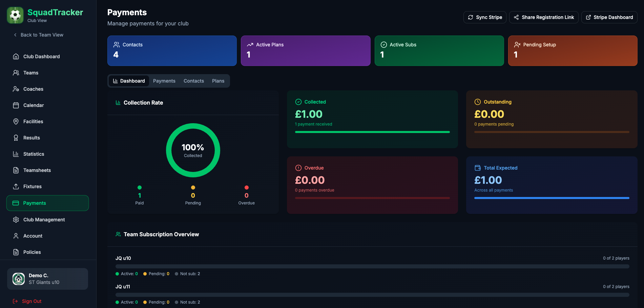Image resolution: width=644 pixels, height=308 pixels.
Task: Click Share Registration Link button
Action: pyautogui.click(x=543, y=17)
